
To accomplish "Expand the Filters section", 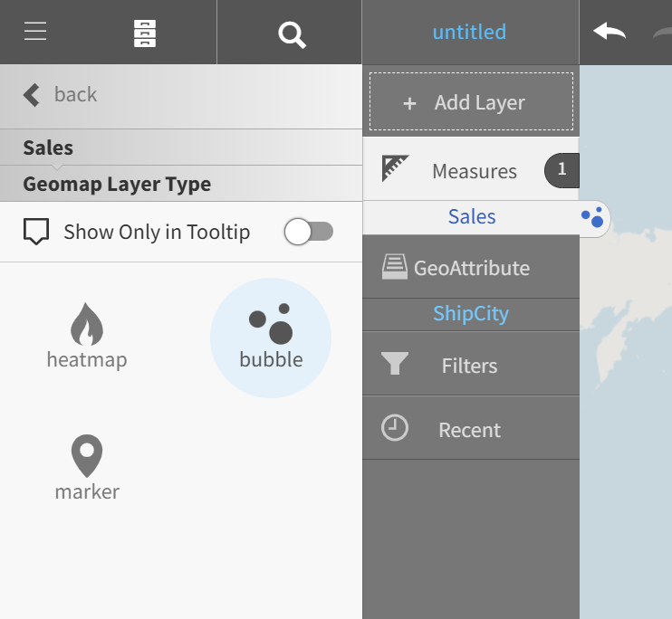I will click(469, 366).
